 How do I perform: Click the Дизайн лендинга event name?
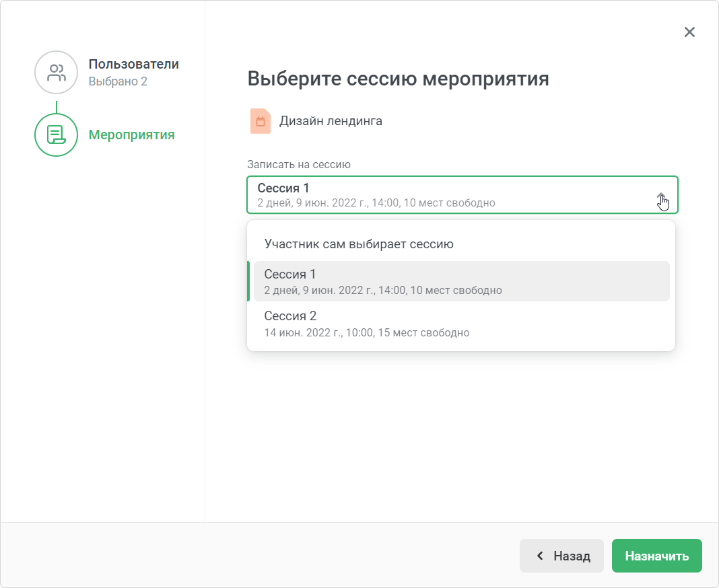click(331, 121)
